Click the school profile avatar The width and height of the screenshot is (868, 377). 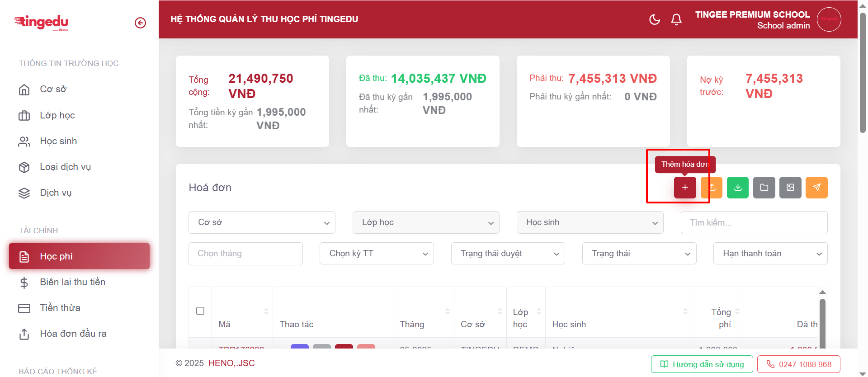coord(829,19)
